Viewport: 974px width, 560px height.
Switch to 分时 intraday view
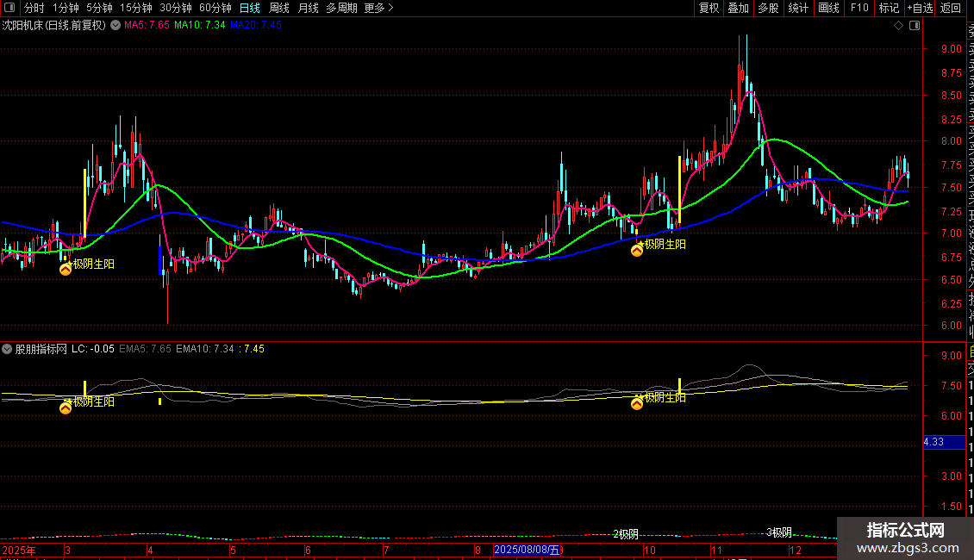[34, 8]
